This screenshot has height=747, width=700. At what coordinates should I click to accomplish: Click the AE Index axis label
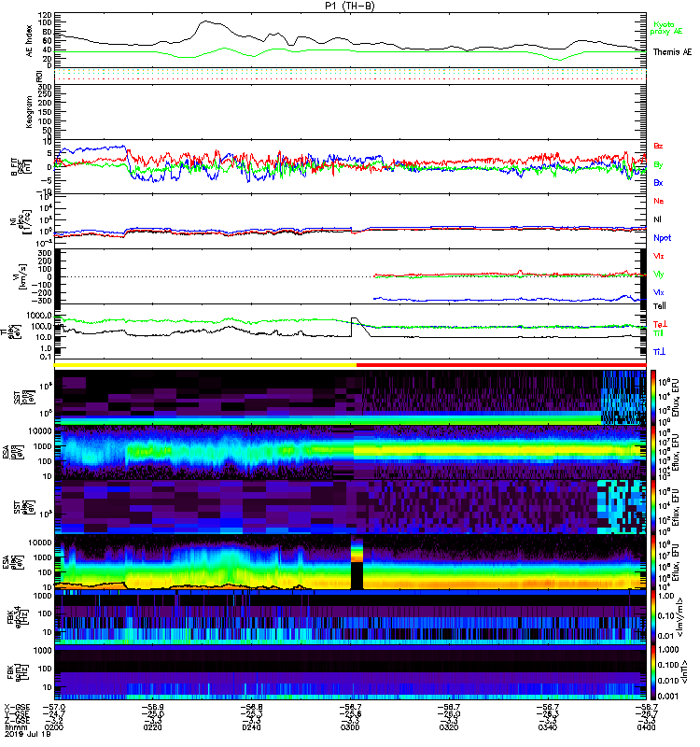(x=30, y=41)
